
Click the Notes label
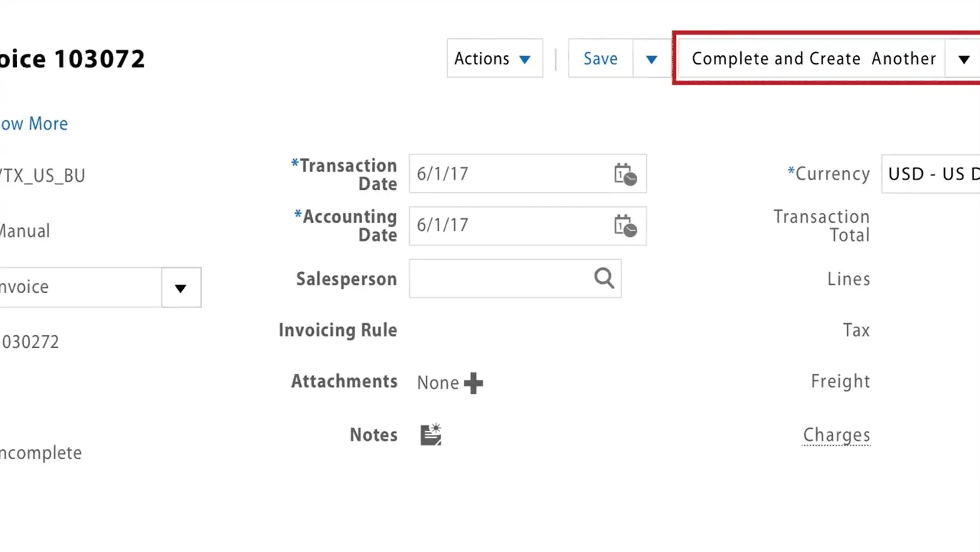click(373, 434)
